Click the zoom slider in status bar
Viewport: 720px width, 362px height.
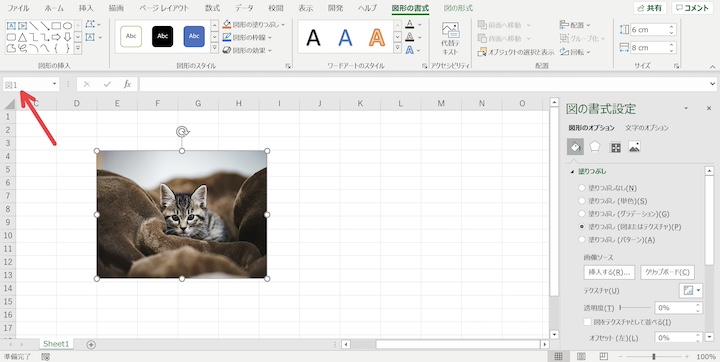653,356
